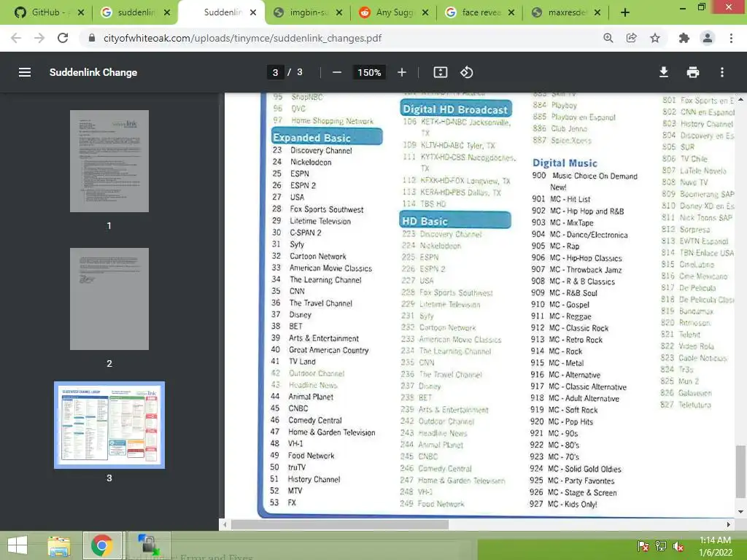Switch to the face reveal tab

tap(480, 12)
